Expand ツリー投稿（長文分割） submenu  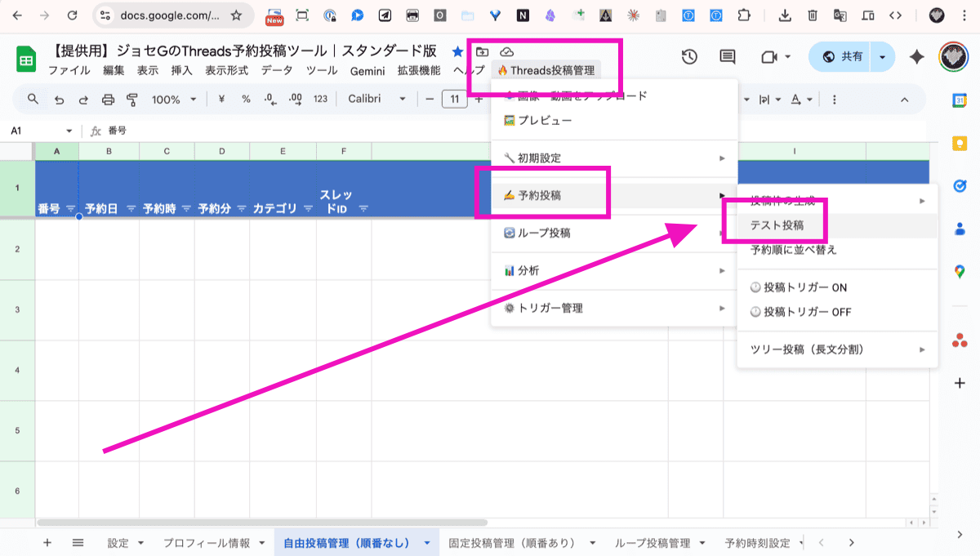click(837, 349)
